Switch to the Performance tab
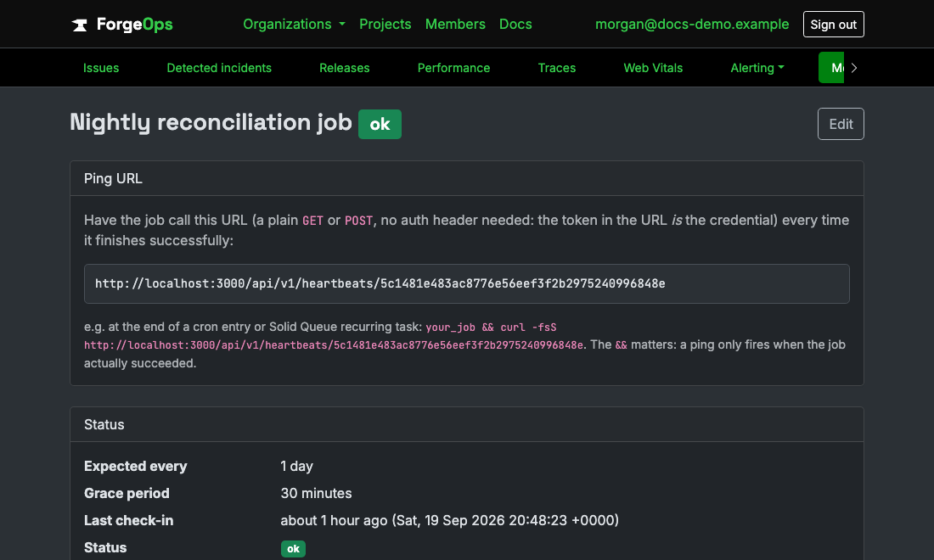This screenshot has width=934, height=560. coord(453,68)
